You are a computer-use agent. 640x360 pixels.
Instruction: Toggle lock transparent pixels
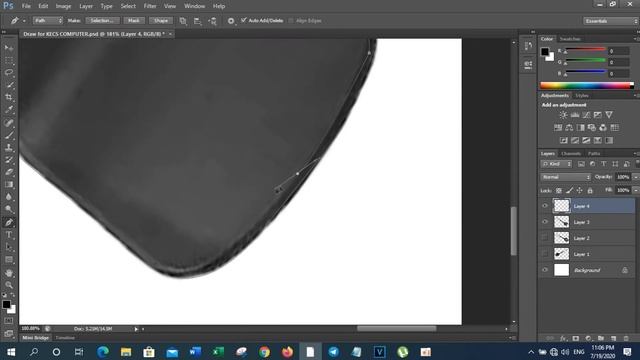click(559, 191)
